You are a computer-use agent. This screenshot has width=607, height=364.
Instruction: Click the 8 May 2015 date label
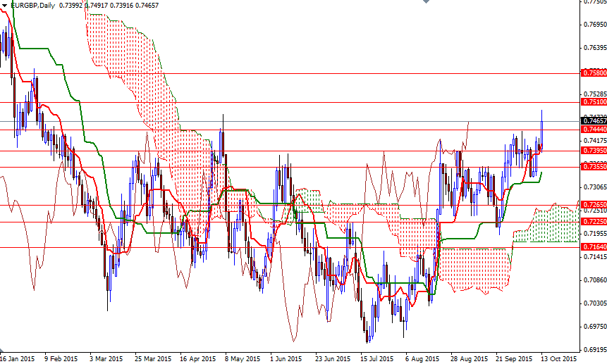click(239, 358)
